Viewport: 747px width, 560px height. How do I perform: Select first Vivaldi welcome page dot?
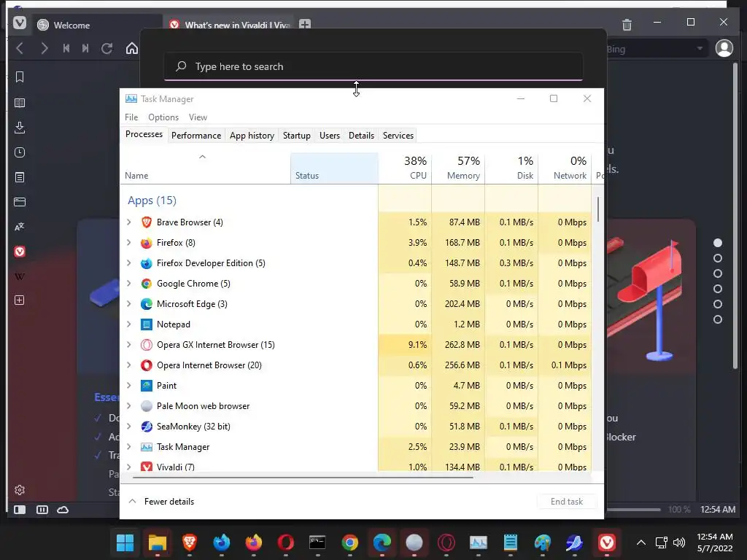pos(718,243)
